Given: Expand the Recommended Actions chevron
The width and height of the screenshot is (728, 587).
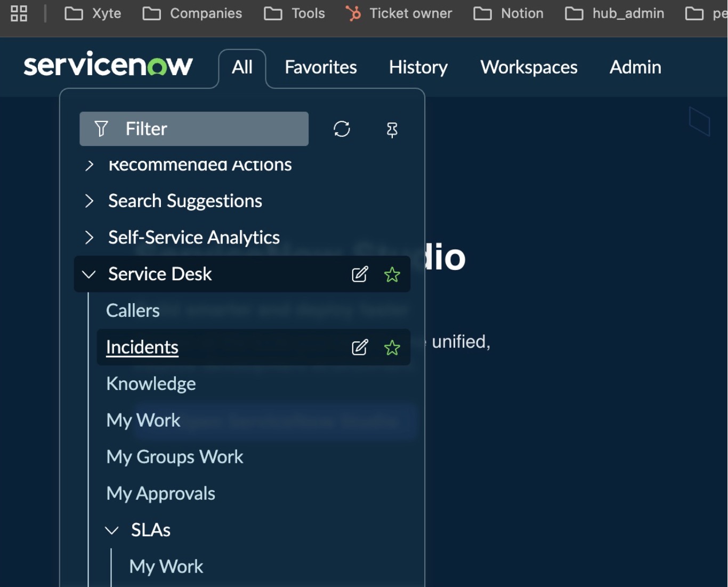Looking at the screenshot, I should click(x=90, y=165).
